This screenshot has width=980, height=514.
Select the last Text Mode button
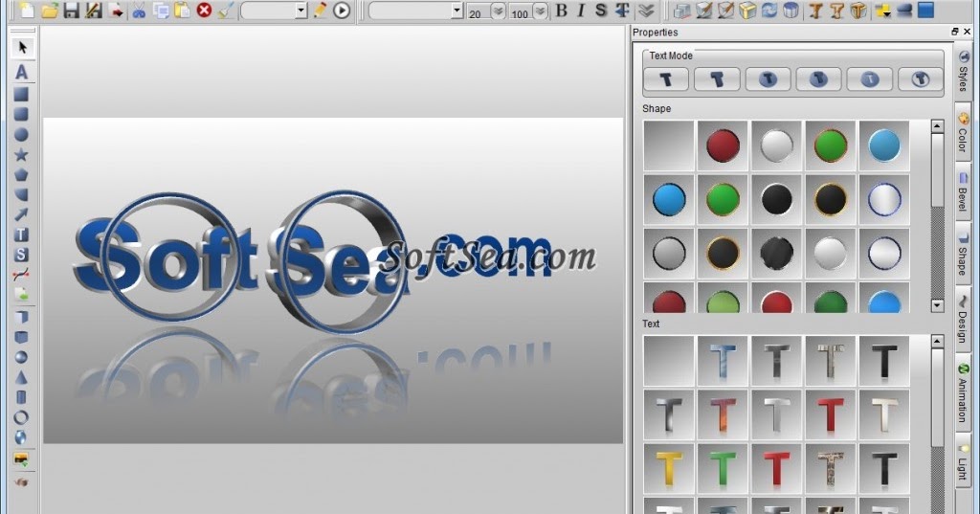pyautogui.click(x=921, y=79)
